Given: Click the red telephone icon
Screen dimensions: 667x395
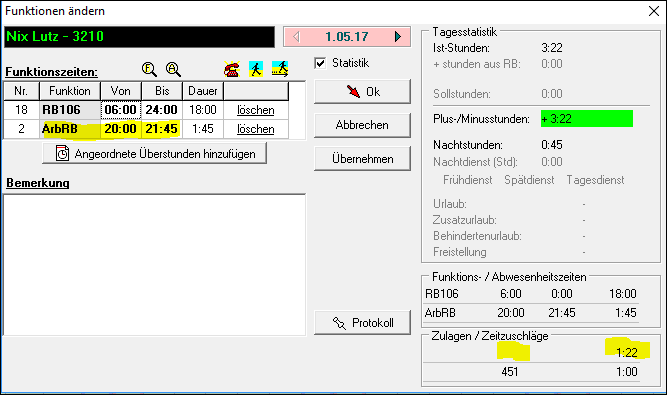Looking at the screenshot, I should pos(232,69).
